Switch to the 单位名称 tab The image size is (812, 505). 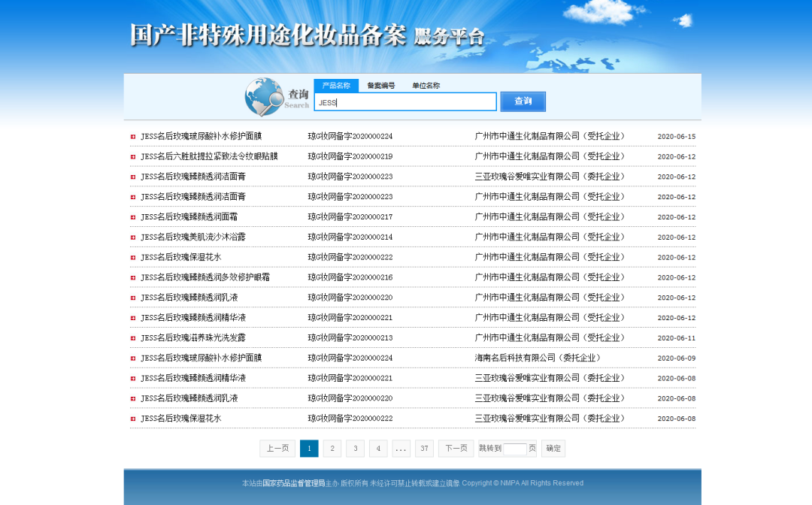point(426,86)
